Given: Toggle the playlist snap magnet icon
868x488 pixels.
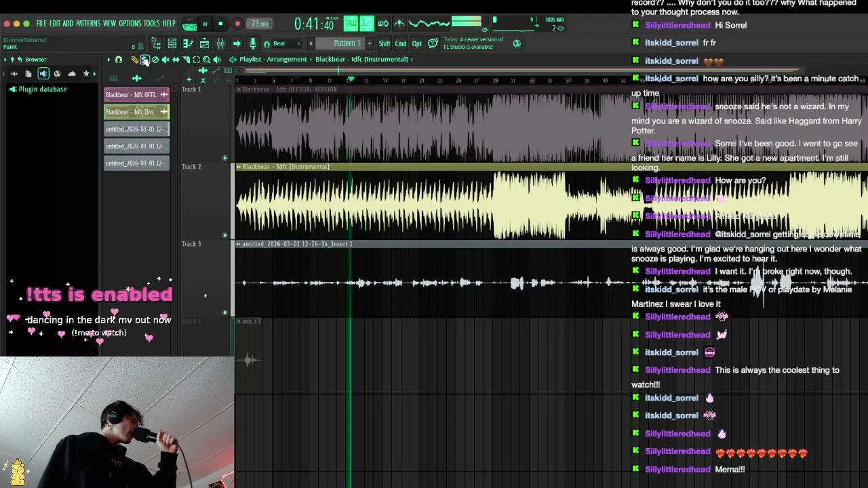Looking at the screenshot, I should pyautogui.click(x=119, y=60).
